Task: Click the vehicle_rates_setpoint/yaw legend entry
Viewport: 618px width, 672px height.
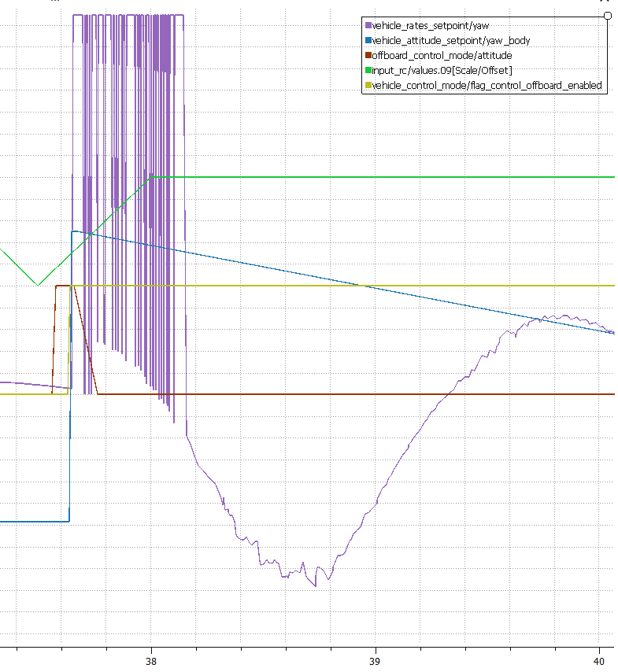Action: pos(427,26)
